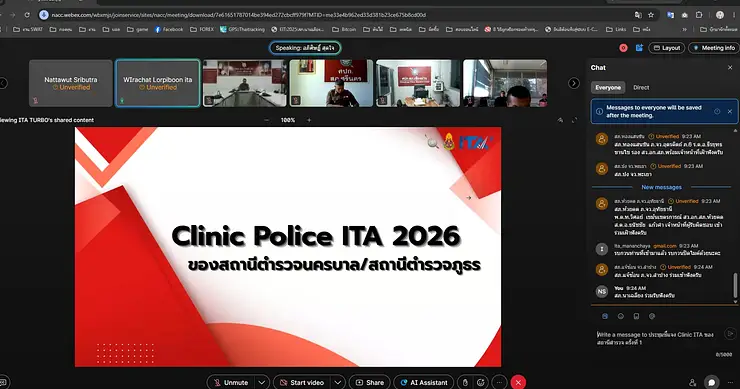Expand hidden bookmarks chevron
The image size is (740, 389).
684,29
